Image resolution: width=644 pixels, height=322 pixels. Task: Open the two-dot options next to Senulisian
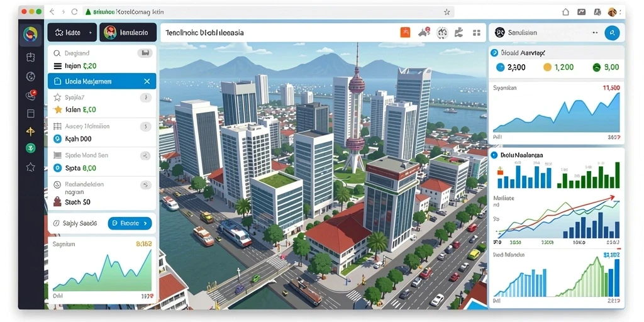coord(594,33)
